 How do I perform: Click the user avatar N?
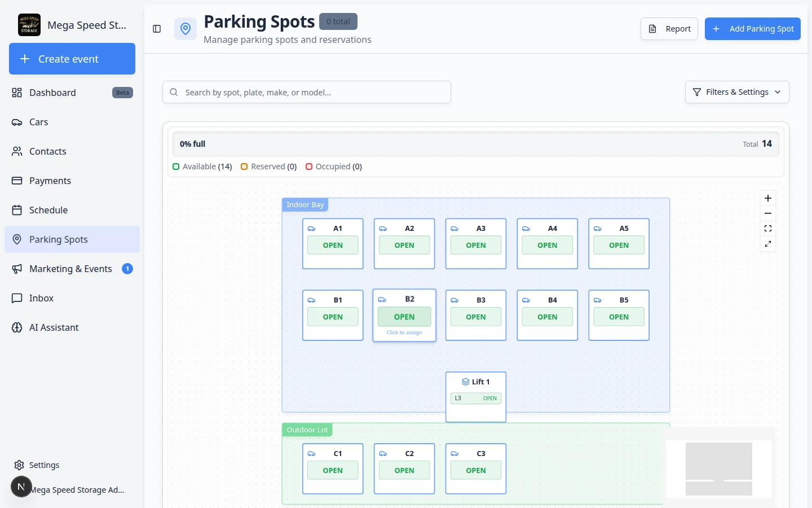point(21,487)
